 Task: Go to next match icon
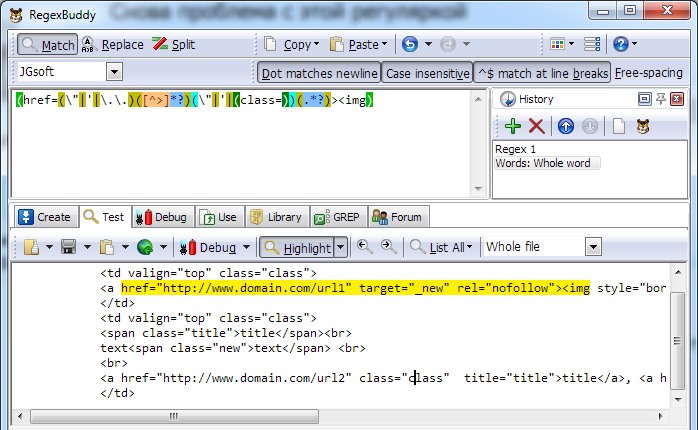389,247
